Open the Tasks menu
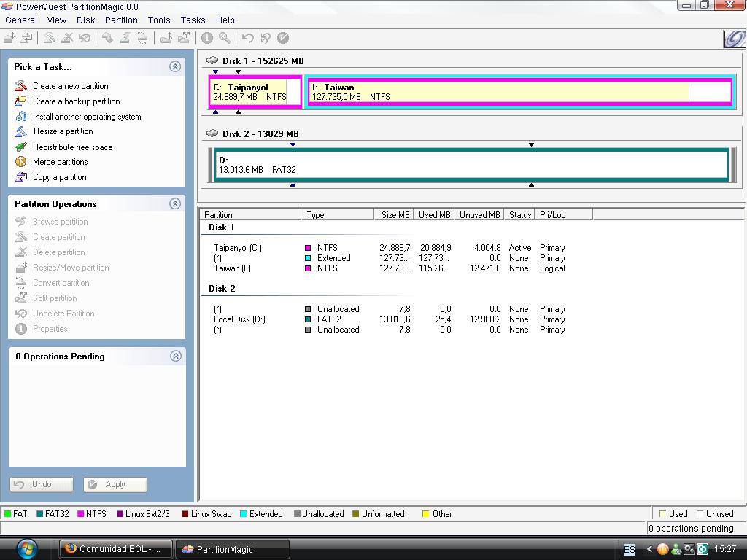The height and width of the screenshot is (560, 747). point(193,20)
